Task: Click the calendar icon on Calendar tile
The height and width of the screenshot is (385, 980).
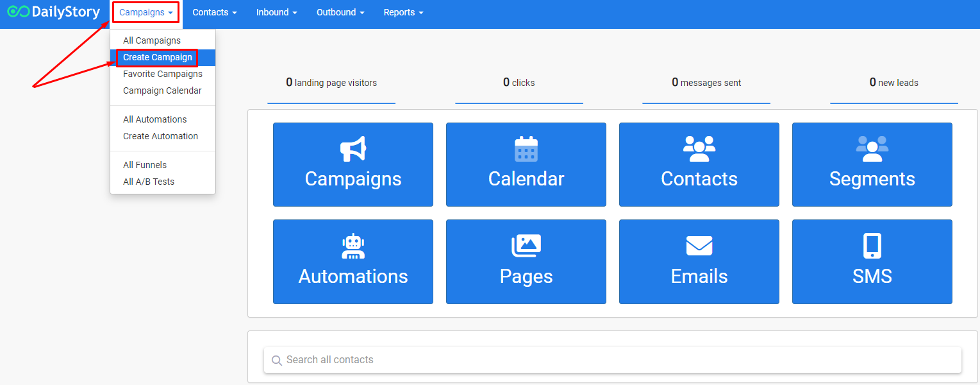Action: point(526,149)
